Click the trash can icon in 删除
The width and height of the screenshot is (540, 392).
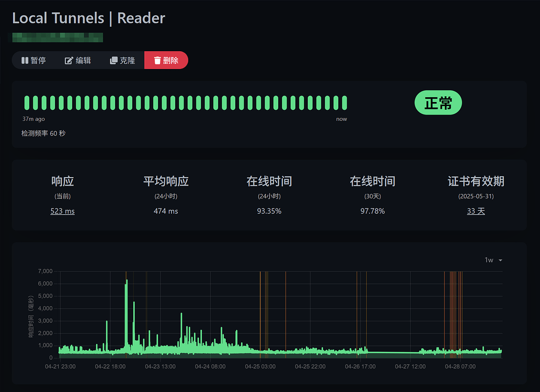157,61
